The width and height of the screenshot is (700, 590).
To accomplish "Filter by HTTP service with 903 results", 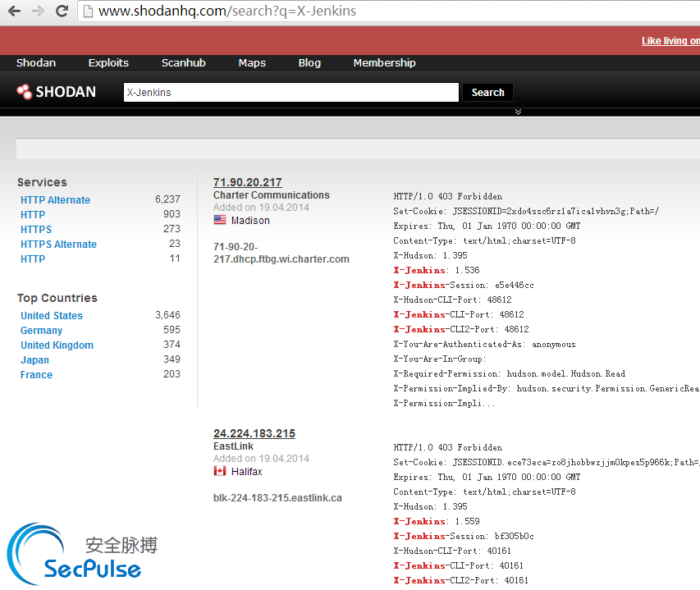I will (x=33, y=215).
